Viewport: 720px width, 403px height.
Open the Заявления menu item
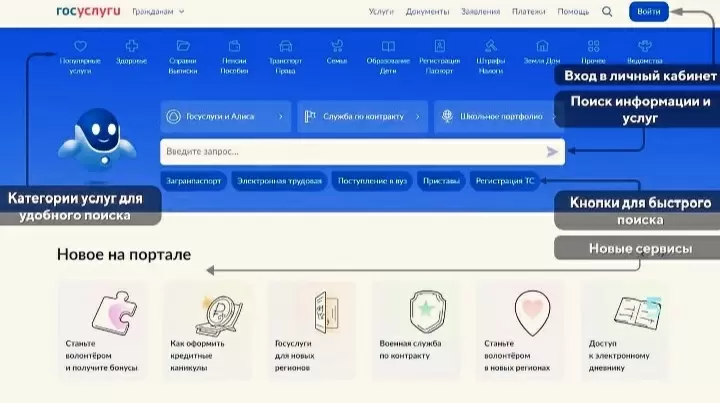coord(480,11)
